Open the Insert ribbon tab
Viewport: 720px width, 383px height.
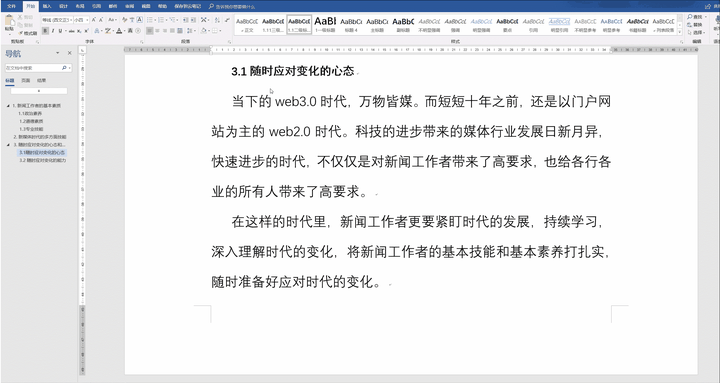tap(47, 6)
